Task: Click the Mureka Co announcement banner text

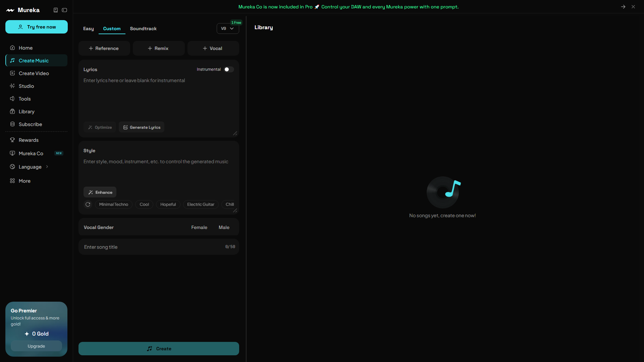Action: (x=348, y=7)
